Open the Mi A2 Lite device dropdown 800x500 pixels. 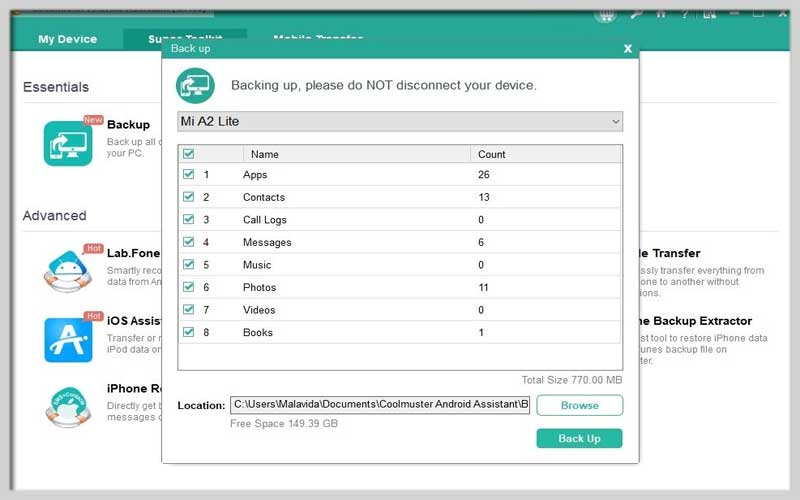tap(400, 121)
